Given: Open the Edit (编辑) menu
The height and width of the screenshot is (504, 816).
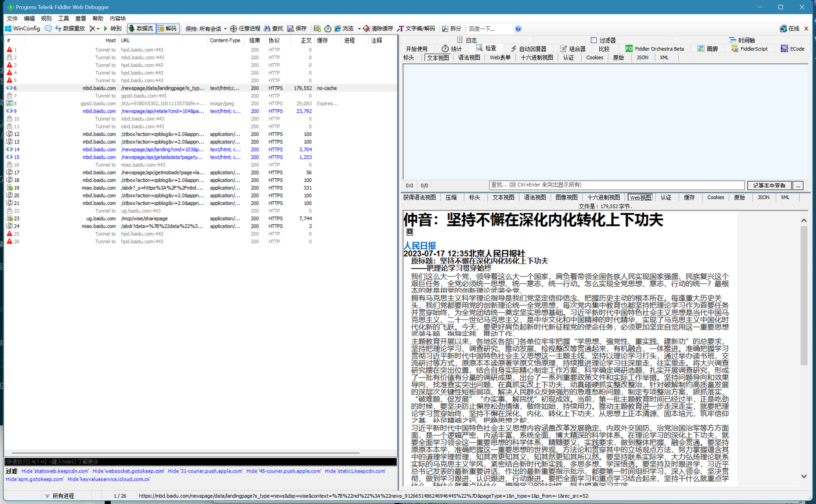Looking at the screenshot, I should click(29, 18).
